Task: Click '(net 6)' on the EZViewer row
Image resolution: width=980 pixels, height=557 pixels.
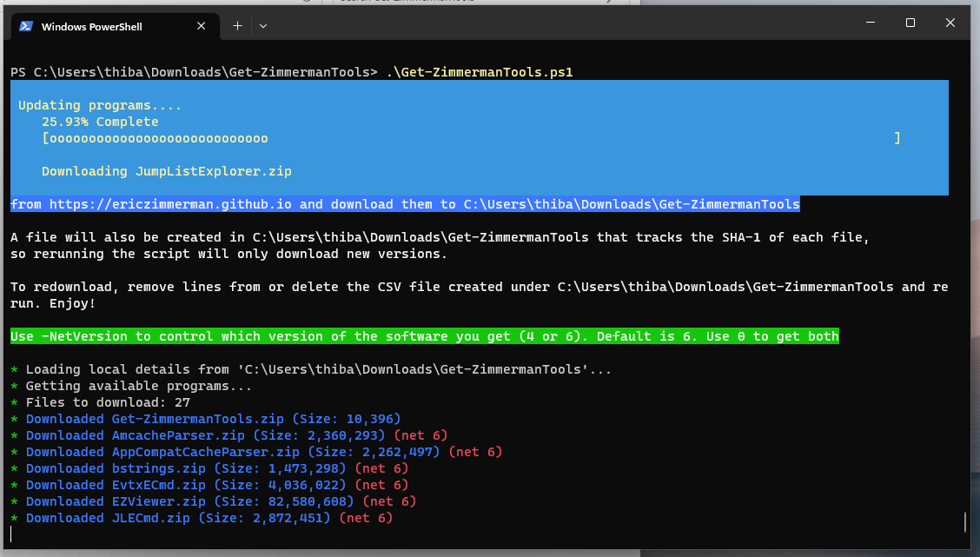Action: [x=389, y=502]
